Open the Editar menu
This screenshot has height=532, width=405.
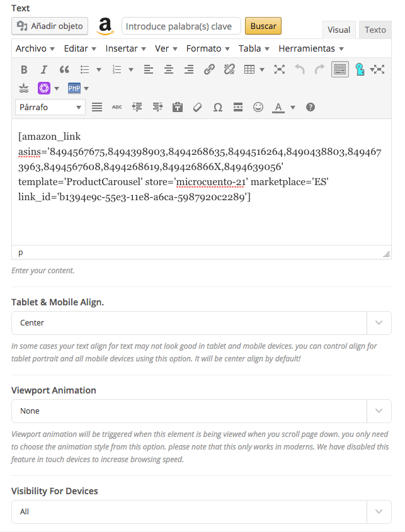(x=80, y=48)
